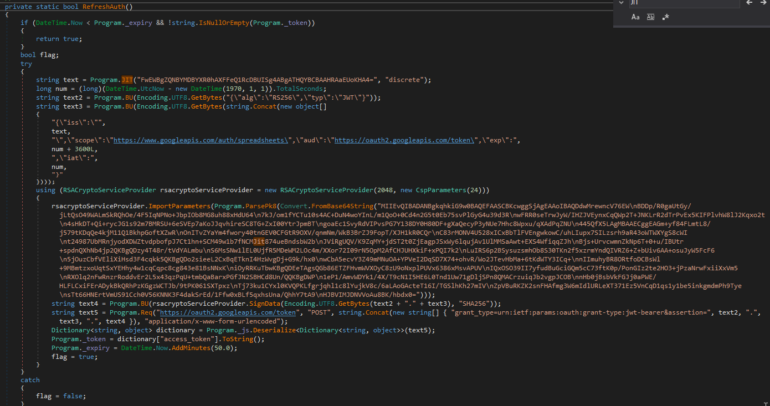This screenshot has width=770, height=406.
Task: Click the "return true;" statement
Action: [x=59, y=39]
